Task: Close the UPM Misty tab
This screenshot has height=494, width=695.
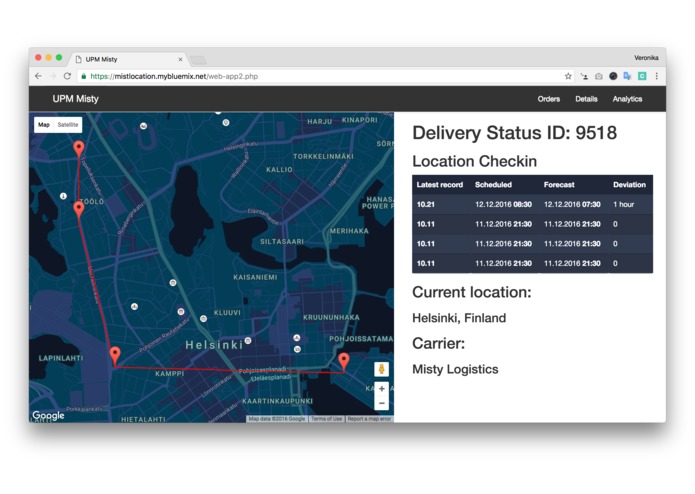Action: coord(180,59)
